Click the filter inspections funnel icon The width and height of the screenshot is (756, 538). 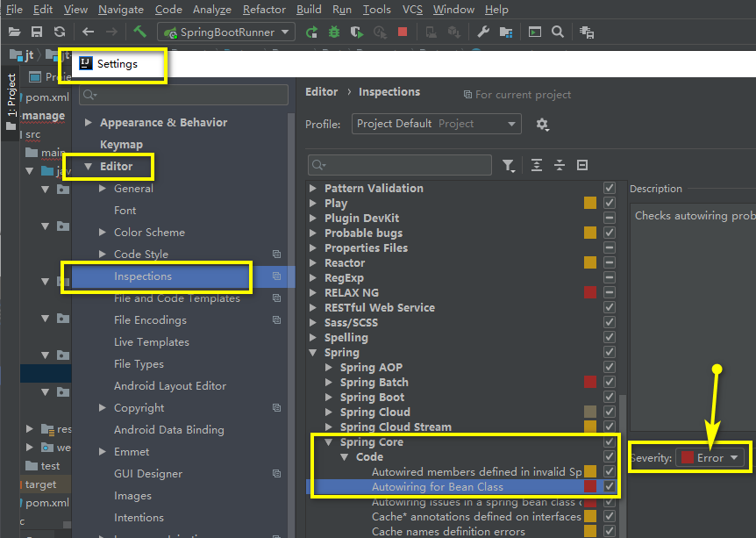pyautogui.click(x=508, y=166)
